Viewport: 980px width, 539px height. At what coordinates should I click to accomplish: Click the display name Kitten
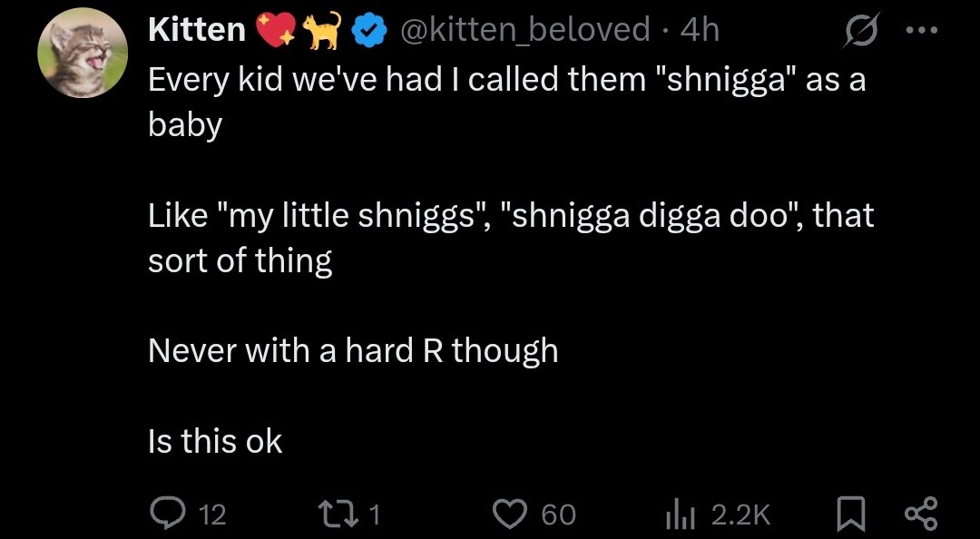tap(197, 30)
